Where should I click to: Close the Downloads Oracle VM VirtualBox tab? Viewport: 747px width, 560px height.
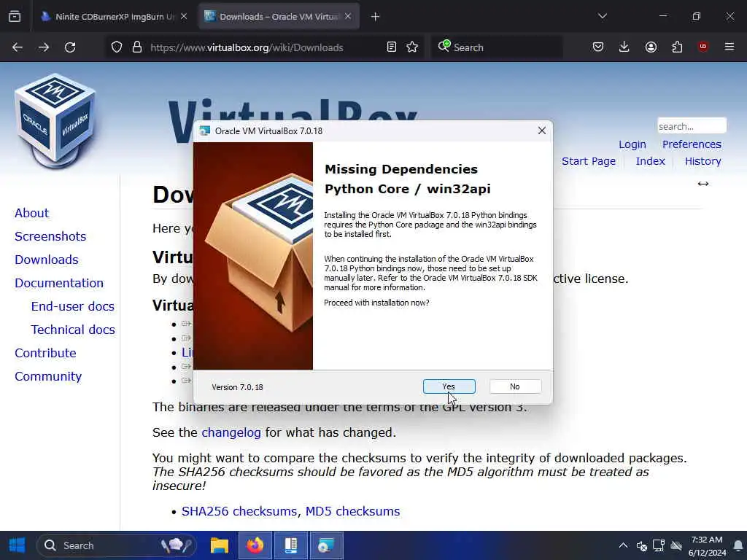(348, 17)
